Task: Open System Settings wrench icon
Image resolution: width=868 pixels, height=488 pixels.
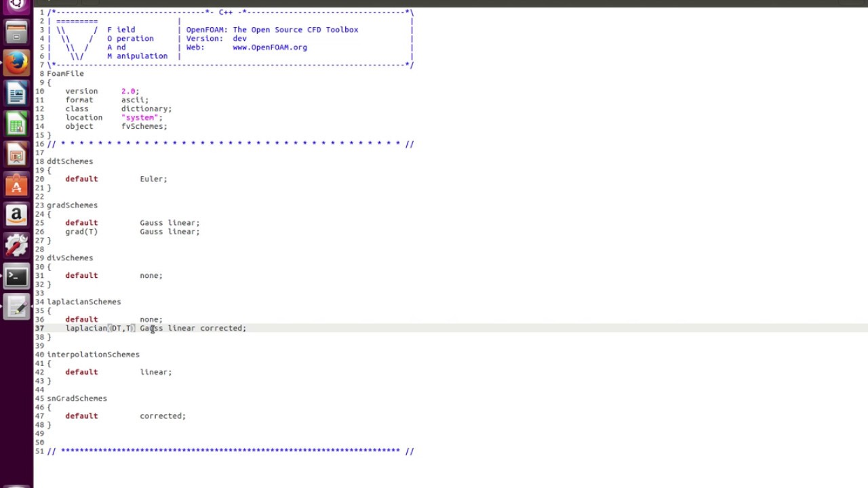Action: pyautogui.click(x=16, y=246)
